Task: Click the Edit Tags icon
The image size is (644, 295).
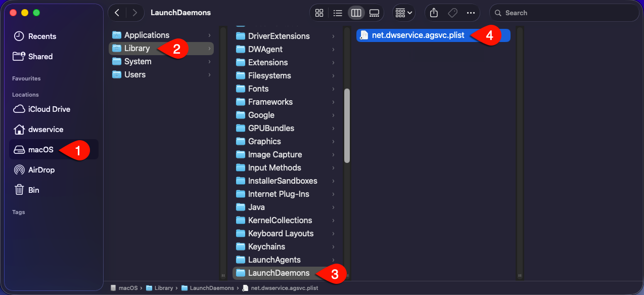Action: [452, 13]
